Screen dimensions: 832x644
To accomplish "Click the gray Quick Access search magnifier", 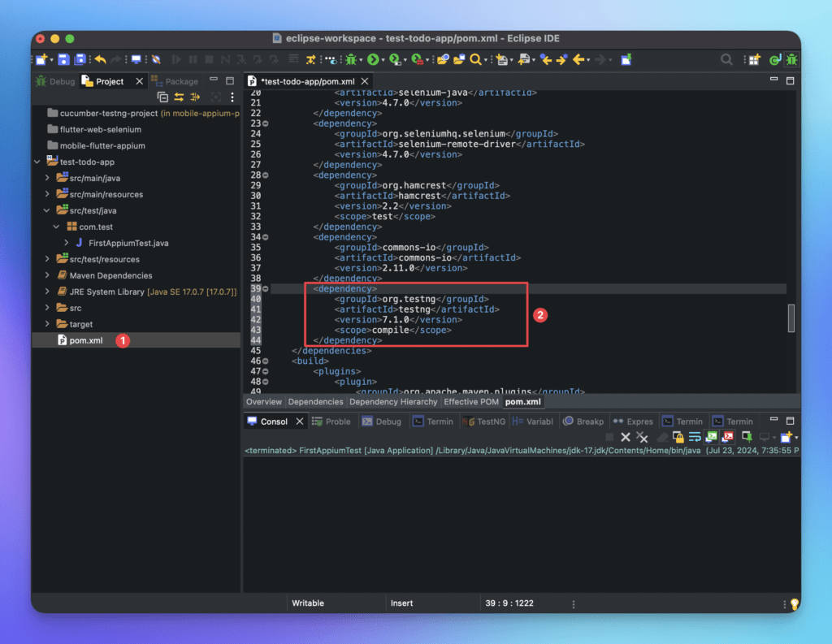I will click(x=726, y=59).
